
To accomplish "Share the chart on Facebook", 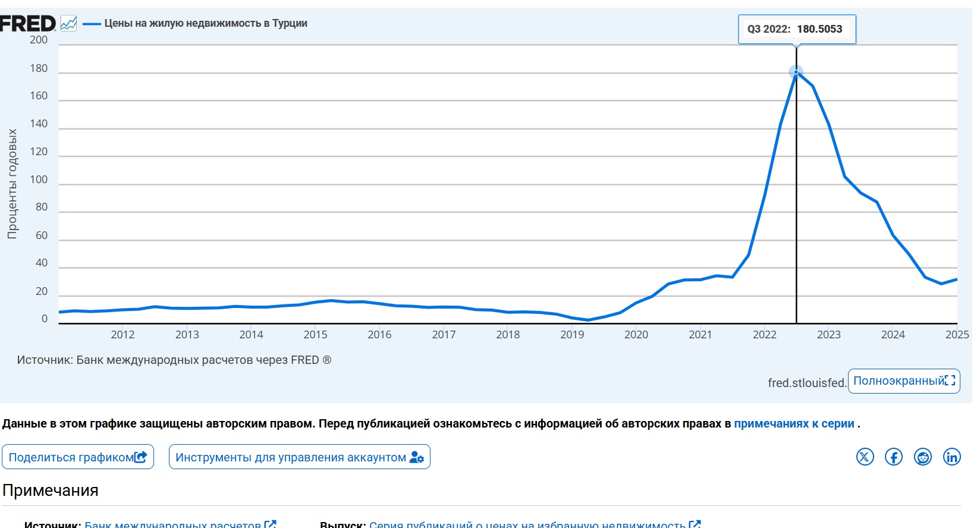I will click(893, 457).
